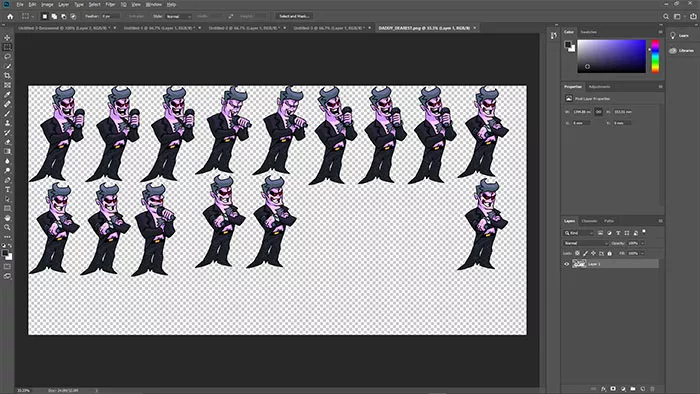Select the Eraser tool

point(7,142)
